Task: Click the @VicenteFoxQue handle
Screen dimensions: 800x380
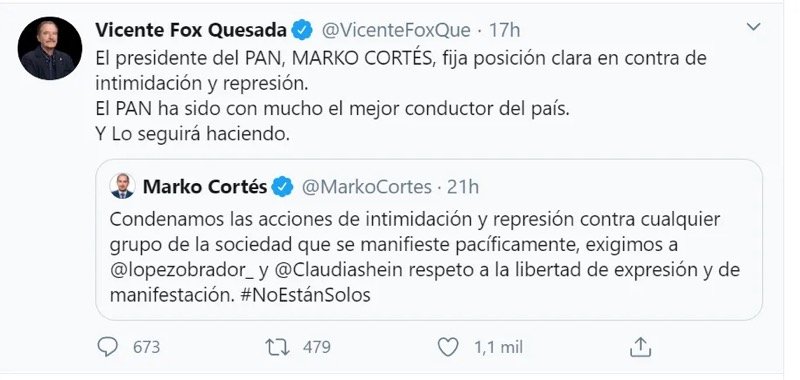Action: tap(395, 31)
